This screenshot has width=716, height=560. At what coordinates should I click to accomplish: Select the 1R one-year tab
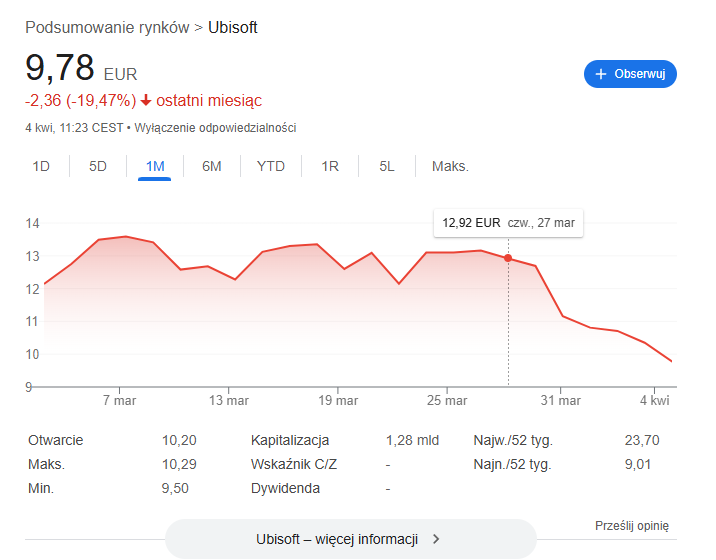point(330,166)
